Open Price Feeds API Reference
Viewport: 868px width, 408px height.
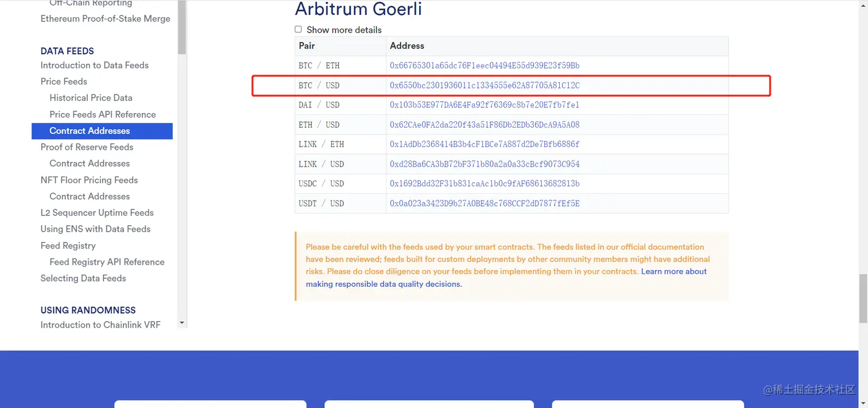(x=103, y=114)
